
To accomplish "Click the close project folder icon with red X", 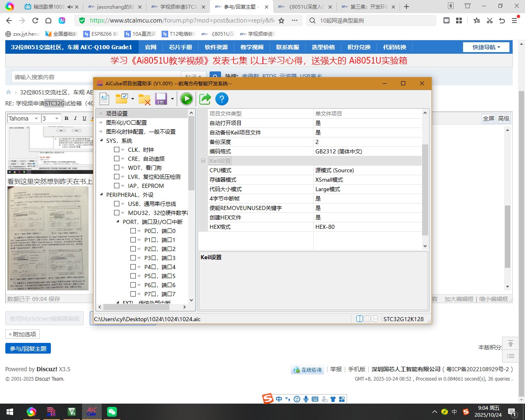I will tap(144, 99).
